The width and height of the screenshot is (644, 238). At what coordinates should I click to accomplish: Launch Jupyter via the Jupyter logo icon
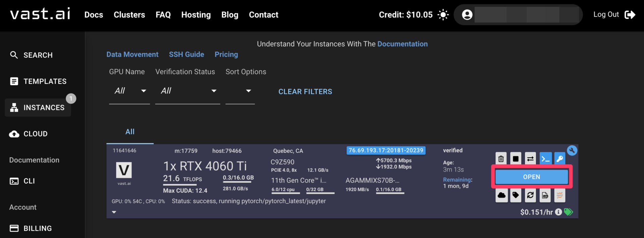[560, 195]
